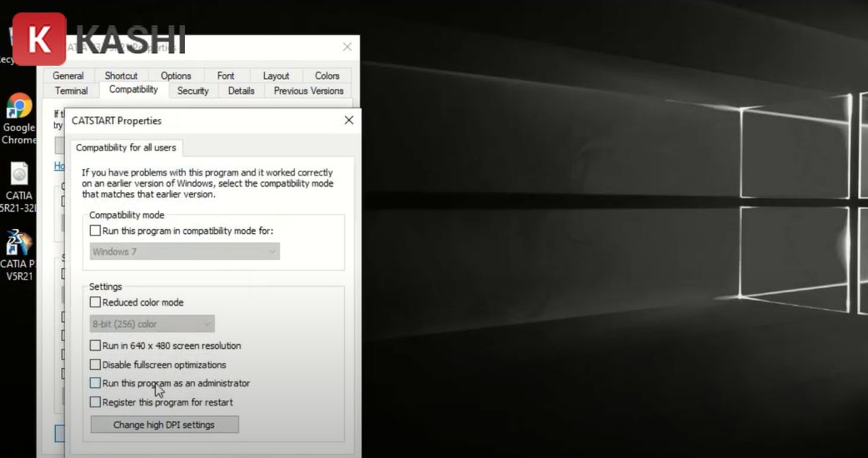
Task: Select the CATIA P3 V5R21 desktop shortcut
Action: 18,243
